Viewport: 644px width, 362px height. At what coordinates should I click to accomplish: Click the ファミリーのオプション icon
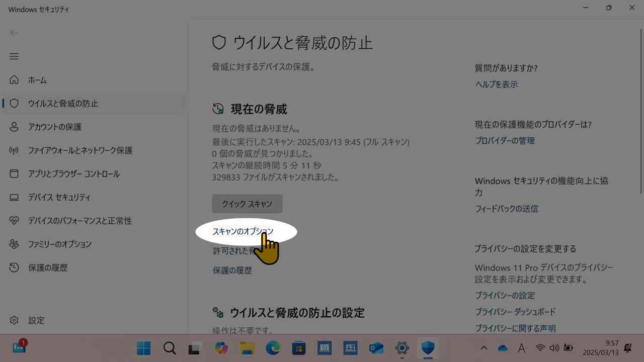click(14, 244)
